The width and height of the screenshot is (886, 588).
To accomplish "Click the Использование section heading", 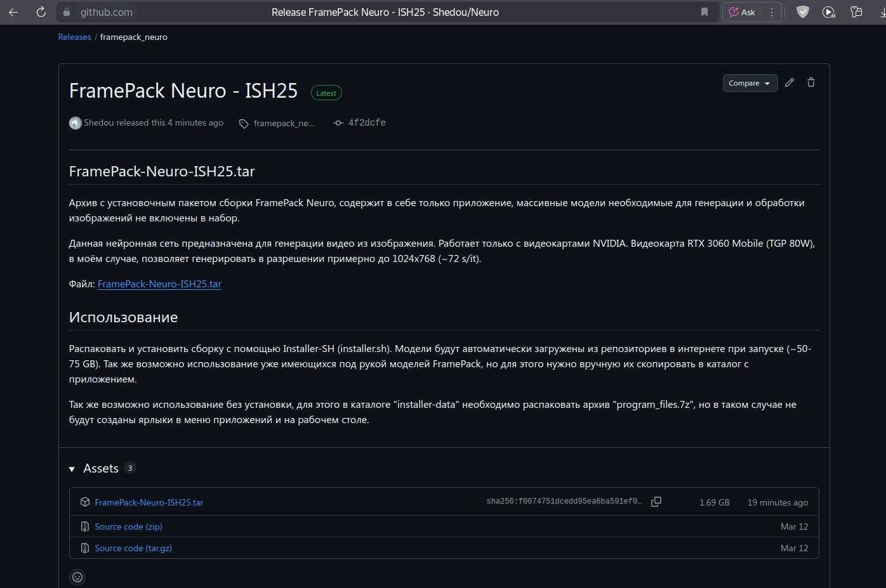I will (x=124, y=317).
